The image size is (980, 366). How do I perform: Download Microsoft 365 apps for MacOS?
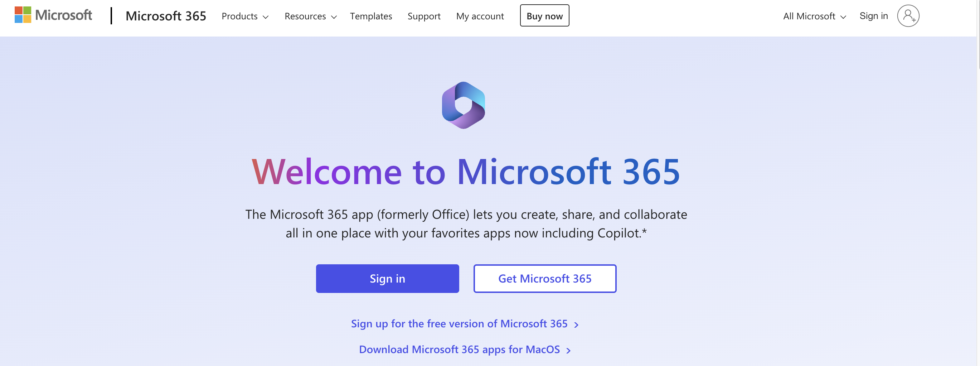[x=459, y=350]
